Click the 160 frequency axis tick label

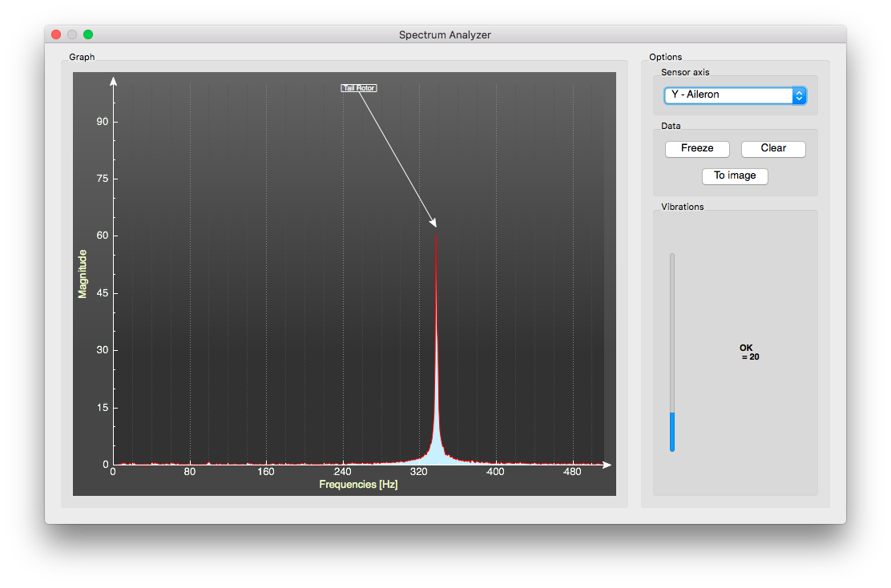(x=266, y=472)
